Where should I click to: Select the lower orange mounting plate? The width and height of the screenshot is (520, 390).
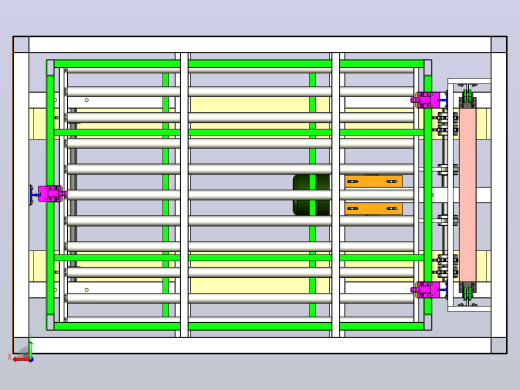373,209
